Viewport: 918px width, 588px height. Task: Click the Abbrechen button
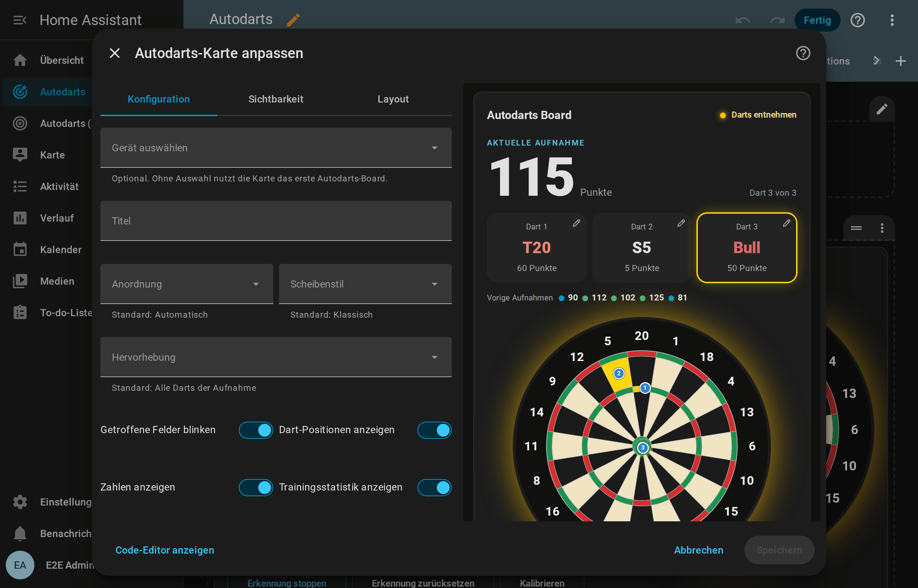[x=699, y=550]
